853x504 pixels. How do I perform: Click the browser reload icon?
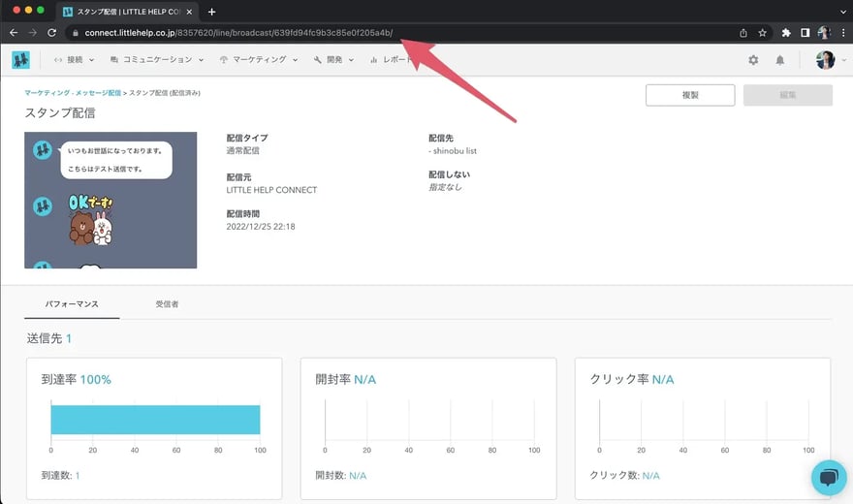point(51,32)
